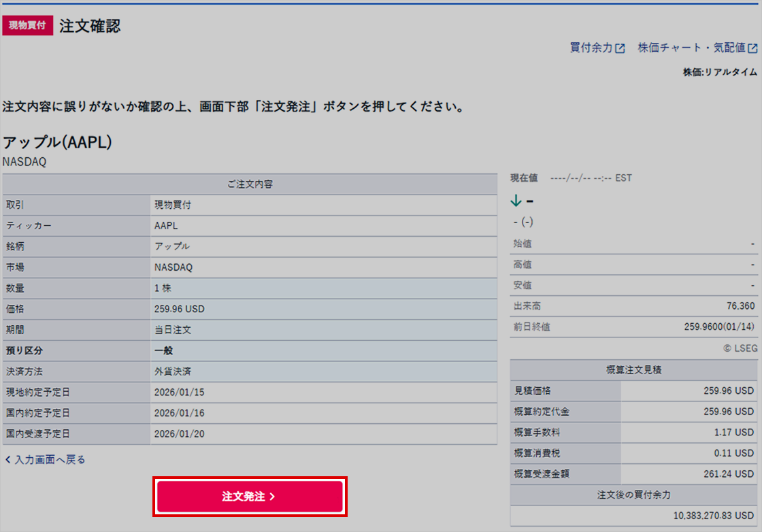The width and height of the screenshot is (762, 532).
Task: Click the 10,383,270.83 USD buying power amount
Action: 713,516
